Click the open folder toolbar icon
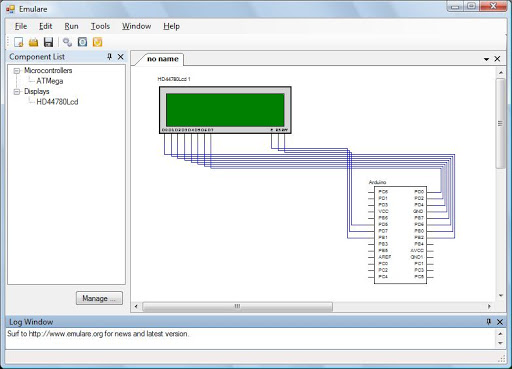512x369 pixels. point(33,42)
